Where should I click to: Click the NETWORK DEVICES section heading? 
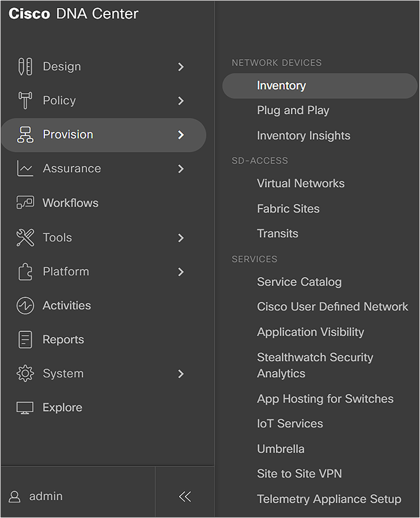pos(277,63)
